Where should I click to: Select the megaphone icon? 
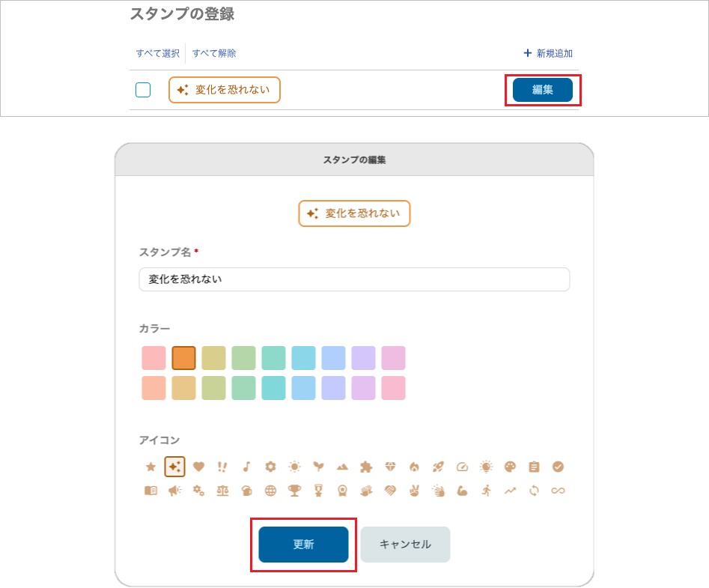pos(174,491)
